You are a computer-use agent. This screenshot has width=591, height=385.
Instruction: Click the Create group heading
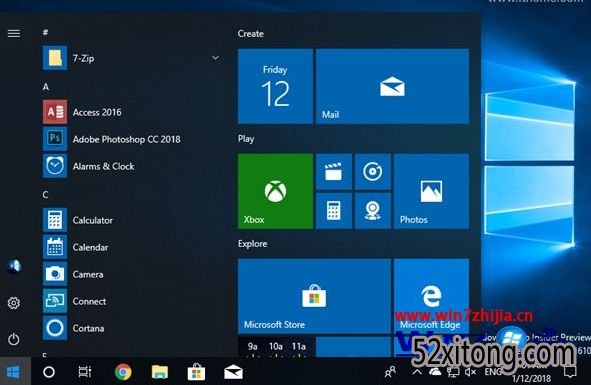pyautogui.click(x=251, y=34)
